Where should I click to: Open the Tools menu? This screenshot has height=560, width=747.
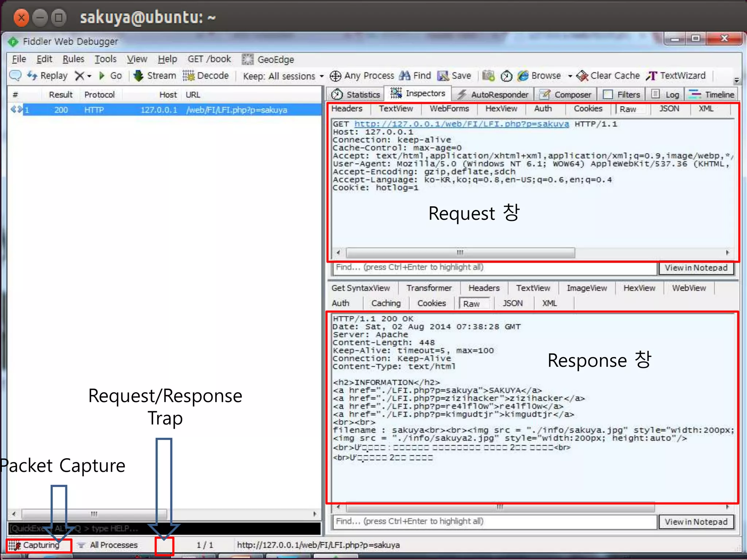tap(105, 59)
